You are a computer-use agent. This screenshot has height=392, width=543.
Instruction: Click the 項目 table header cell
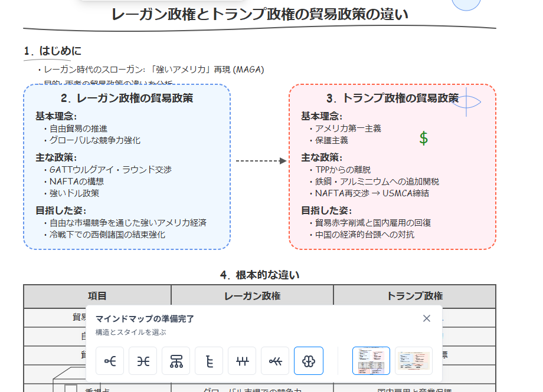coord(97,296)
